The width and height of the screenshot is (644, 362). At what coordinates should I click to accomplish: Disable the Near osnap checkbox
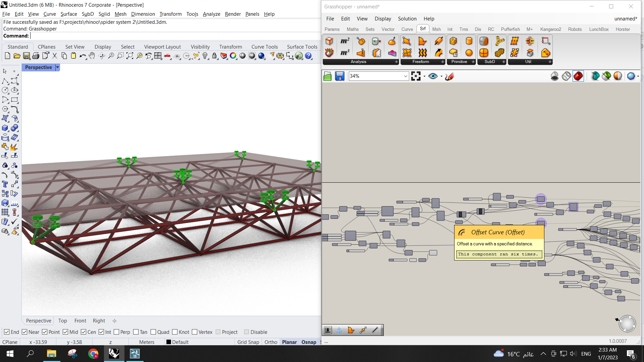[x=24, y=332]
